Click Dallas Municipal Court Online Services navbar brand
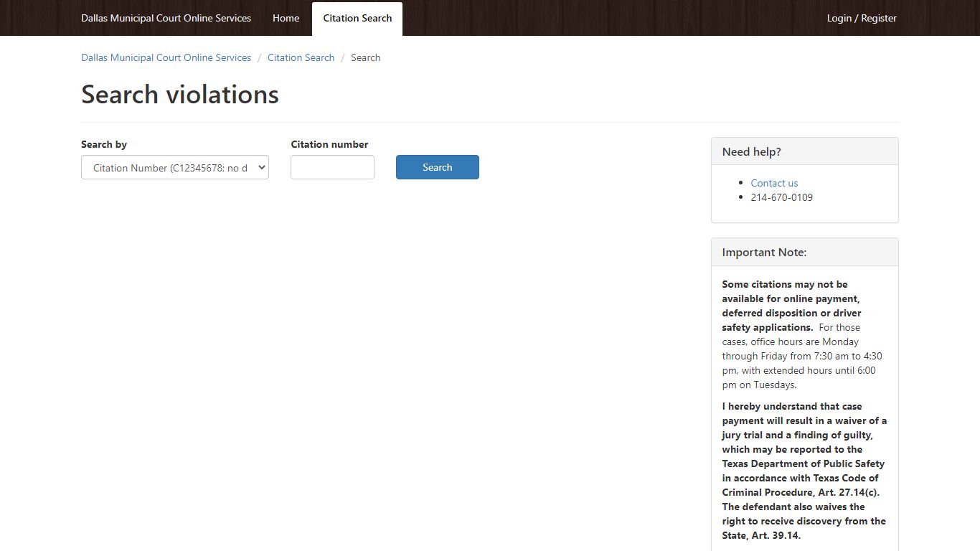 pos(166,18)
